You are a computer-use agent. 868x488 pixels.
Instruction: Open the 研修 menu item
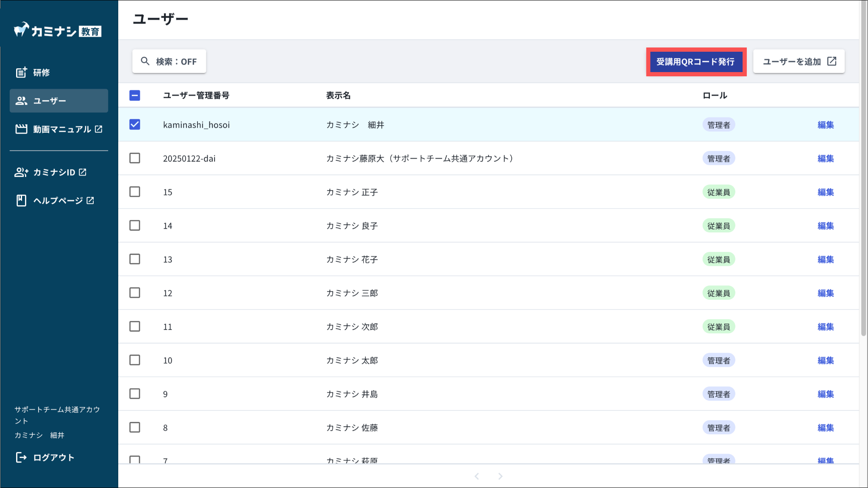pyautogui.click(x=59, y=73)
